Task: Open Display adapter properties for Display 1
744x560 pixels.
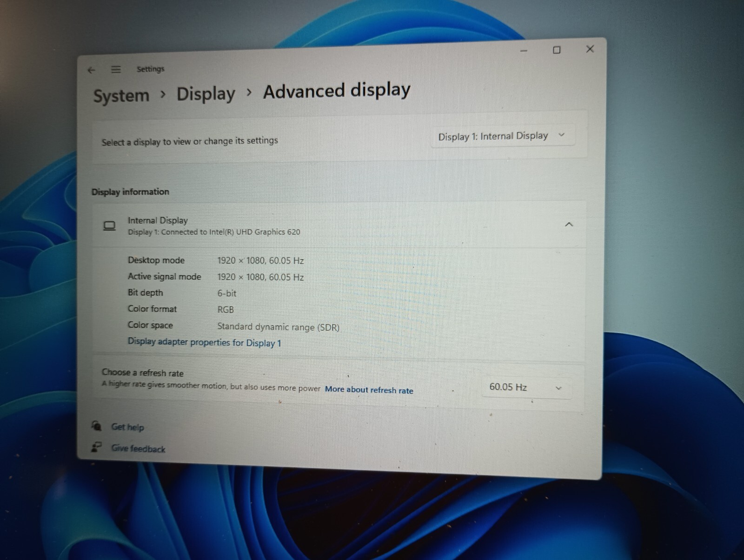Action: pyautogui.click(x=205, y=342)
